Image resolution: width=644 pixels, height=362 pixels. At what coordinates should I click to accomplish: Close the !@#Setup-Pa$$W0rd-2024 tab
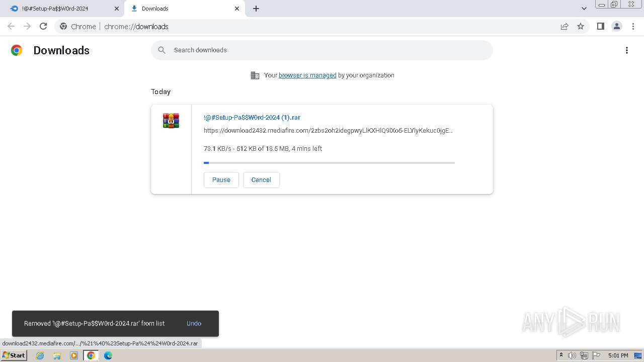(117, 9)
